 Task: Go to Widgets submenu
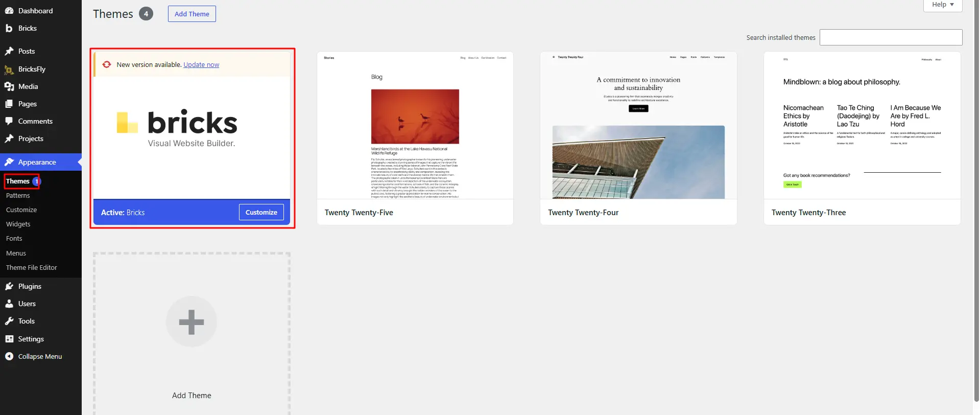pos(18,224)
